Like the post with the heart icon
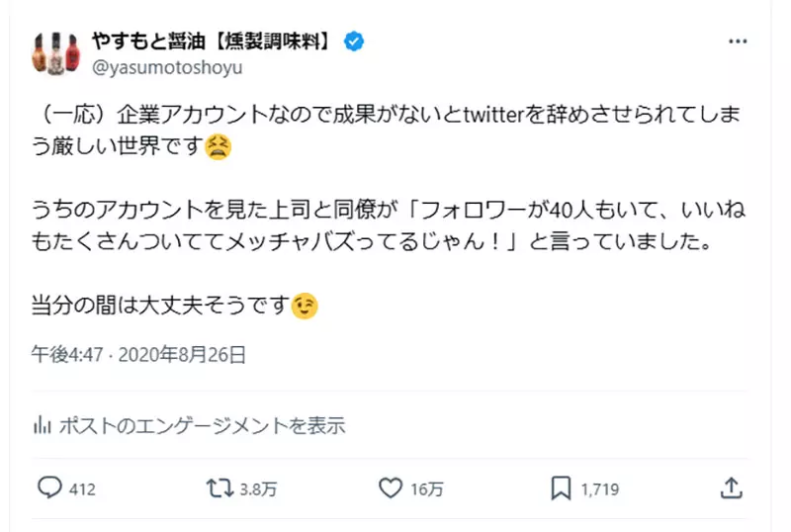The width and height of the screenshot is (791, 532). click(393, 488)
